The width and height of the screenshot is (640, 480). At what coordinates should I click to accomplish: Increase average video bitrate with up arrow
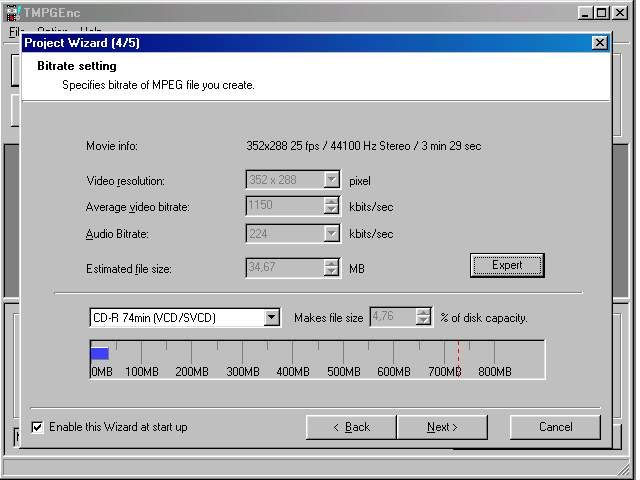(x=331, y=201)
